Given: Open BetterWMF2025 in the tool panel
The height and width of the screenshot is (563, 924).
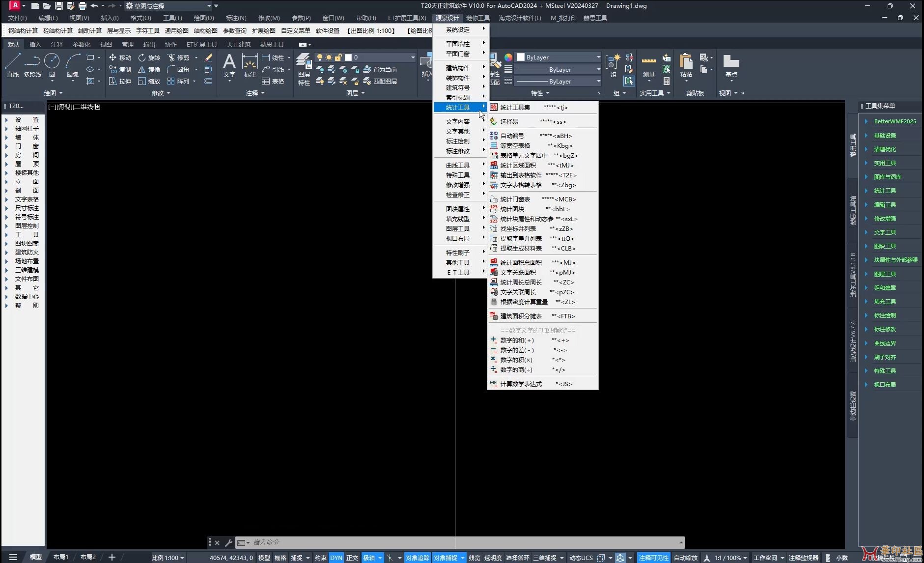Looking at the screenshot, I should click(x=895, y=121).
